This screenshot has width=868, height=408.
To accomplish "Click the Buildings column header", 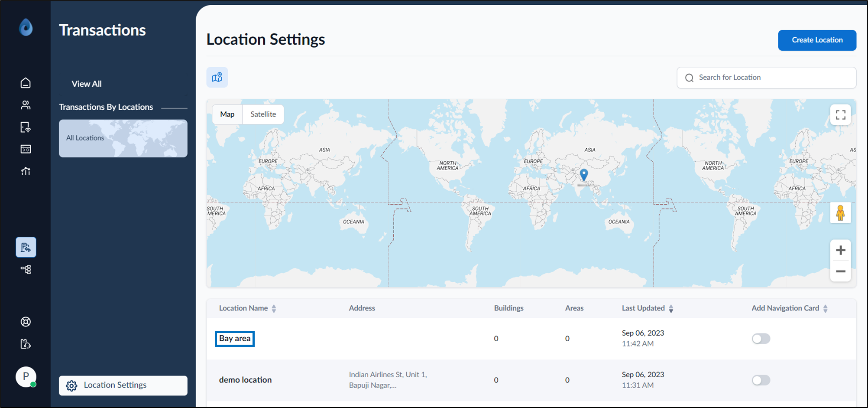I will tap(509, 308).
